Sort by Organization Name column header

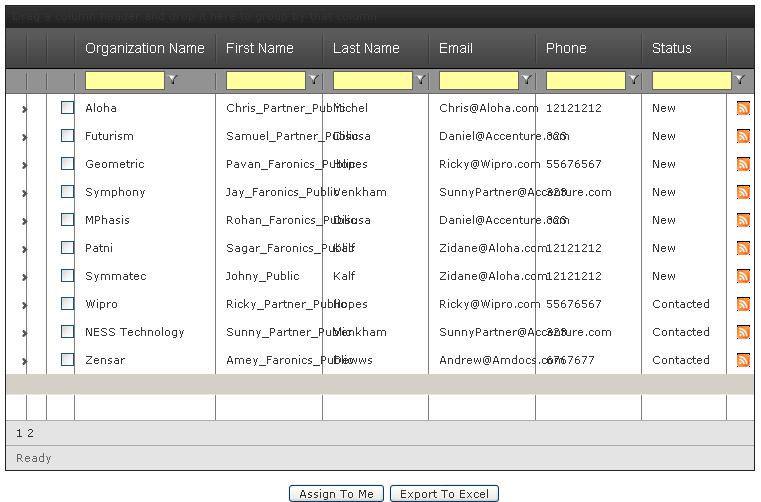(x=145, y=48)
